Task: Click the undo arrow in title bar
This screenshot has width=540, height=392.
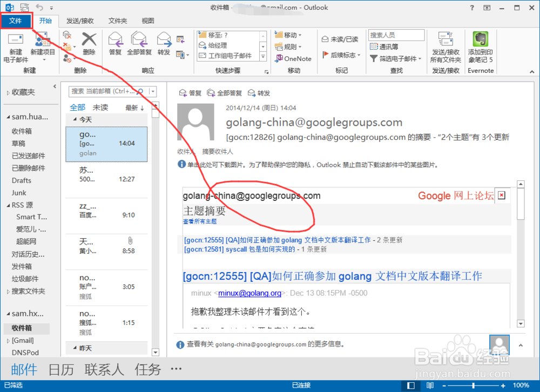Action: [39, 7]
